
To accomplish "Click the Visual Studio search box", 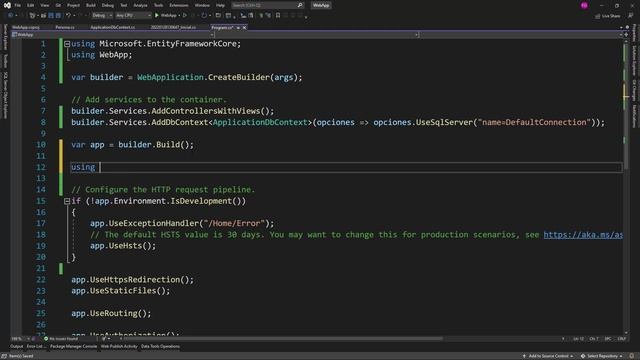I will pos(267,5).
